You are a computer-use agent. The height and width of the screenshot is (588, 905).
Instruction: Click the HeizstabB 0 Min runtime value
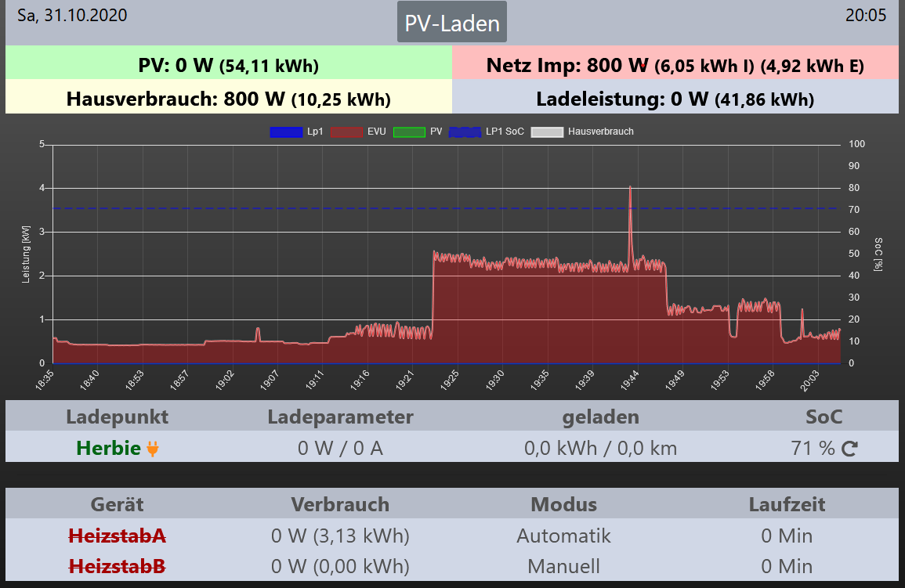tap(787, 566)
